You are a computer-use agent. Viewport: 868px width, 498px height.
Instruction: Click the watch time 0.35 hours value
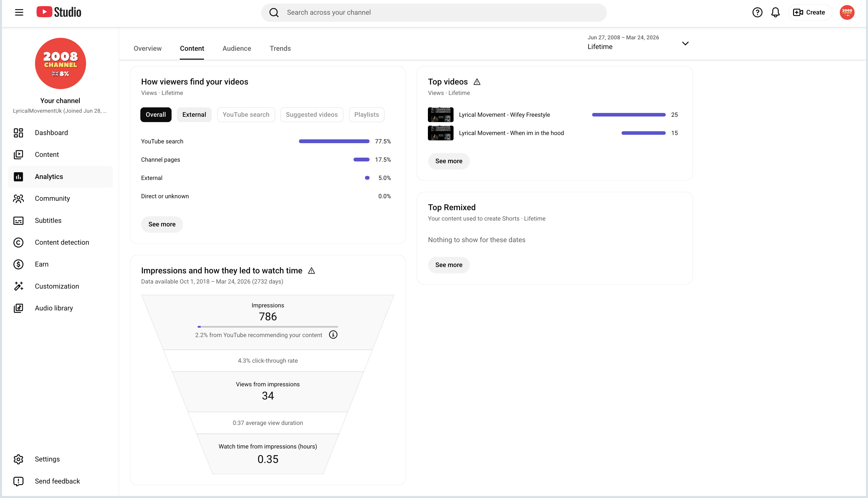tap(268, 459)
